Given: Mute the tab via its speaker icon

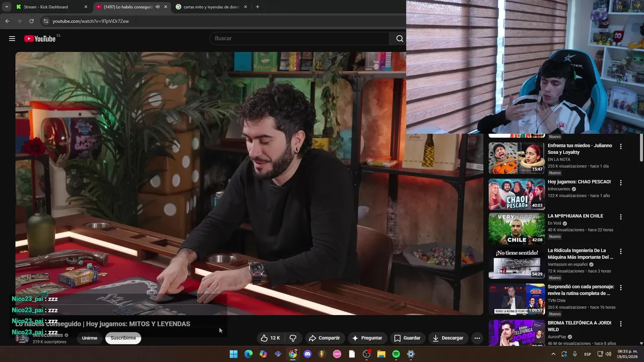Looking at the screenshot, I should 157,7.
